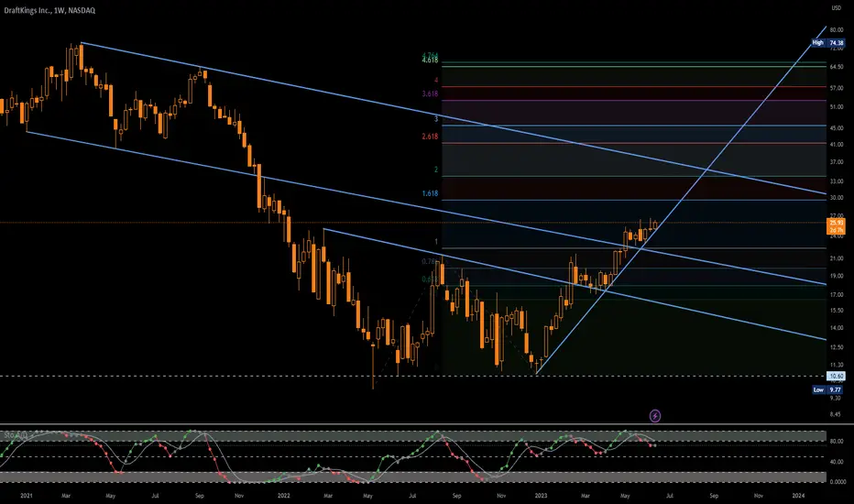This screenshot has width=854, height=504.
Task: Click the 0.786 Fibonacci level label
Action: point(430,261)
